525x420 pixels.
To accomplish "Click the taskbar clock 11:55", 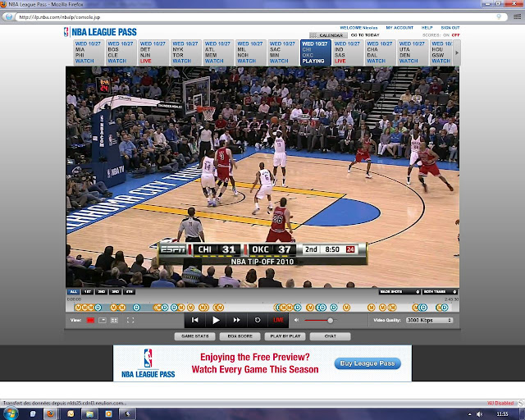I will click(502, 414).
